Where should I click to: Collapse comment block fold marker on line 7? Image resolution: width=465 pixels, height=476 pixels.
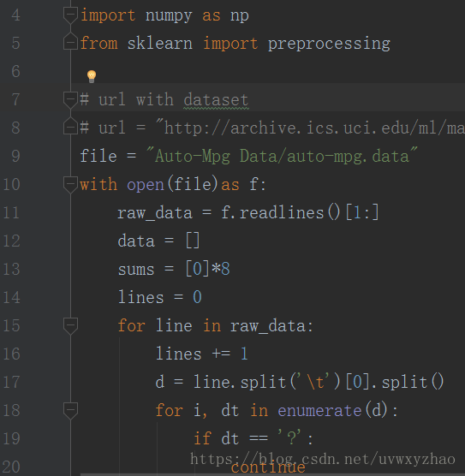70,100
